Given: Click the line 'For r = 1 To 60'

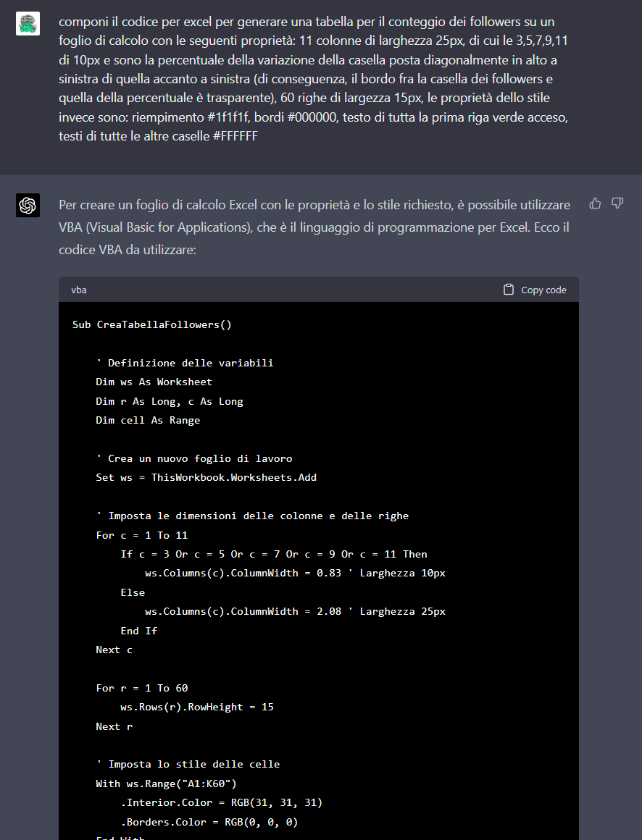Looking at the screenshot, I should (x=142, y=688).
